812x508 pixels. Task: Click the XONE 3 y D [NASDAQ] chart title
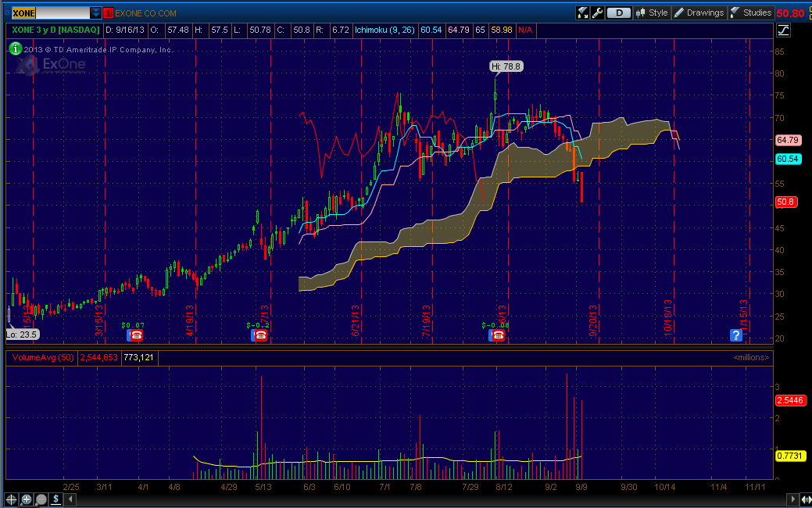(55, 30)
